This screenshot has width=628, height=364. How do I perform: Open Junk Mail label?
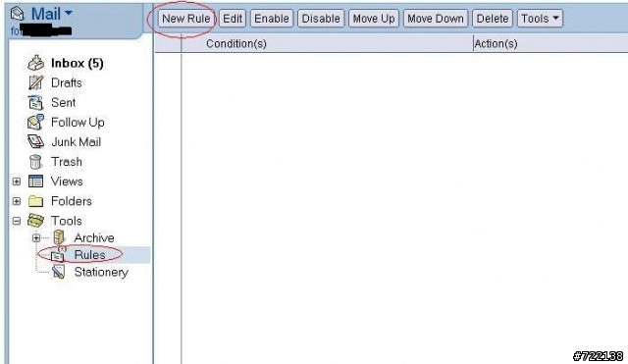[x=77, y=141]
